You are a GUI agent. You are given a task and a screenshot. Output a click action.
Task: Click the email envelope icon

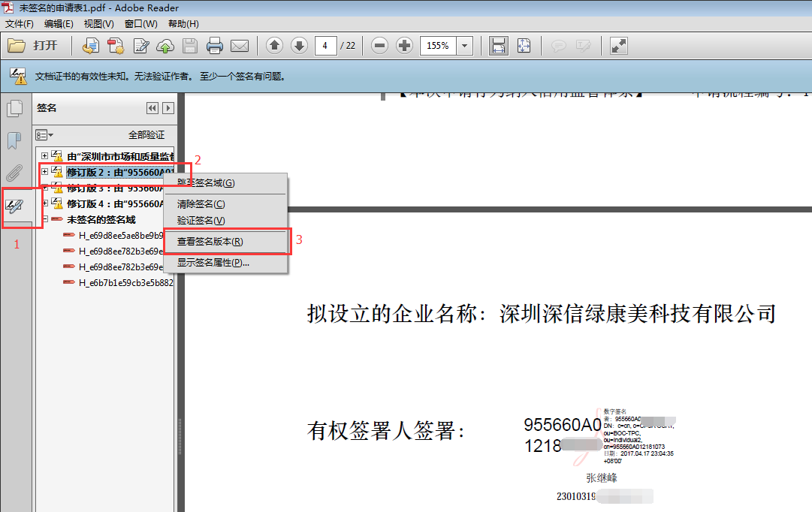[240, 46]
